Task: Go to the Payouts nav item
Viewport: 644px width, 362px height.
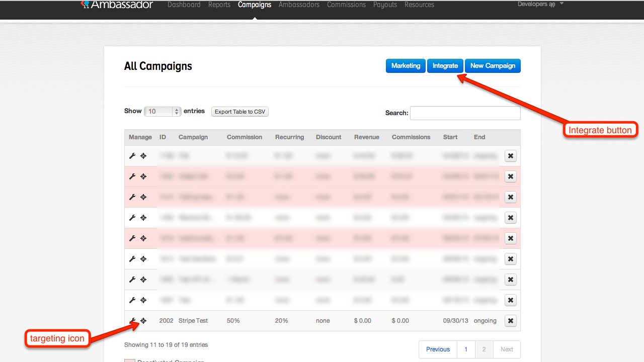Action: tap(385, 5)
